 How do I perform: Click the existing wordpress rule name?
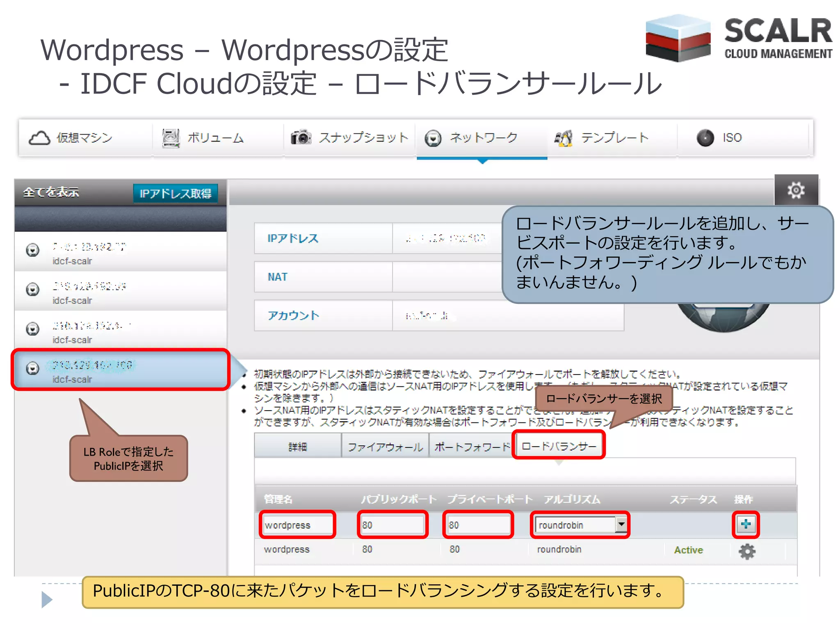[x=286, y=549]
